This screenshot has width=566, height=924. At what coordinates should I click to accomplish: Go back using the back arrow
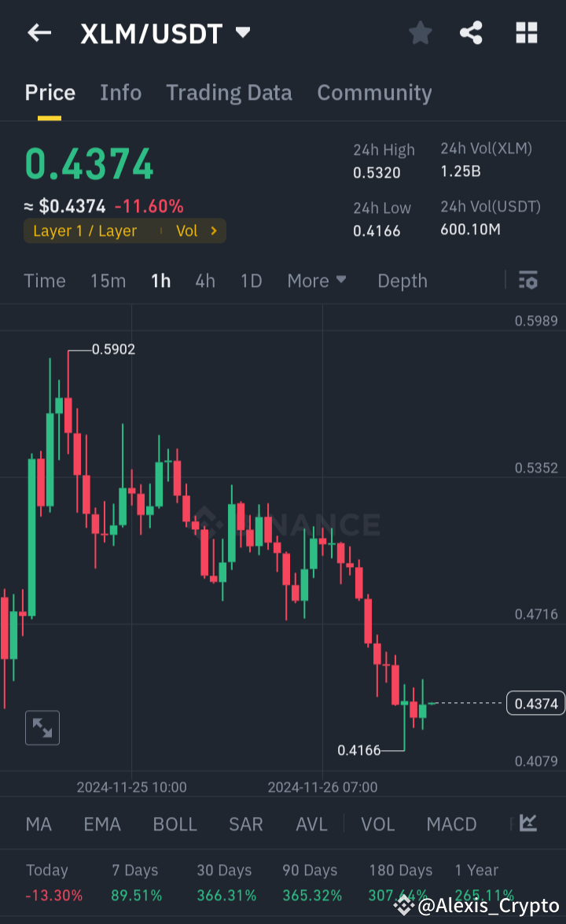pos(39,33)
